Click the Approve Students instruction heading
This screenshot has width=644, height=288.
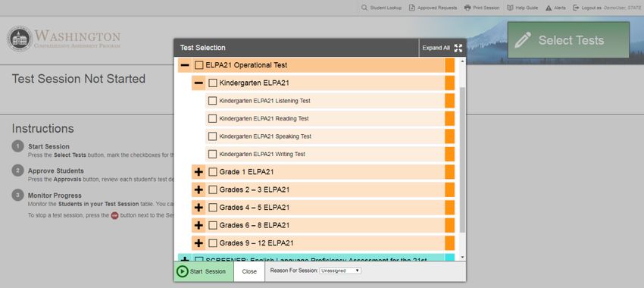coord(56,171)
